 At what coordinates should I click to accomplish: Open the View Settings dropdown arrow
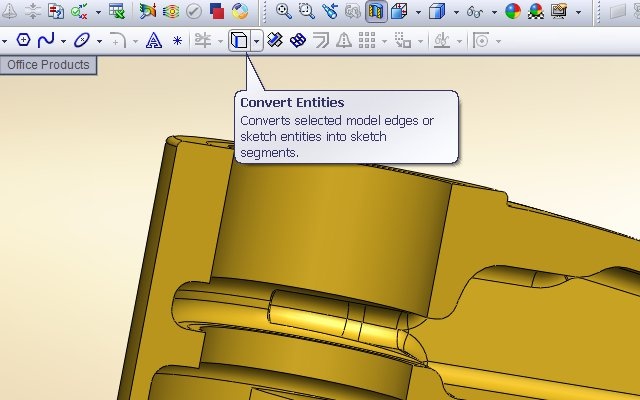tap(578, 12)
